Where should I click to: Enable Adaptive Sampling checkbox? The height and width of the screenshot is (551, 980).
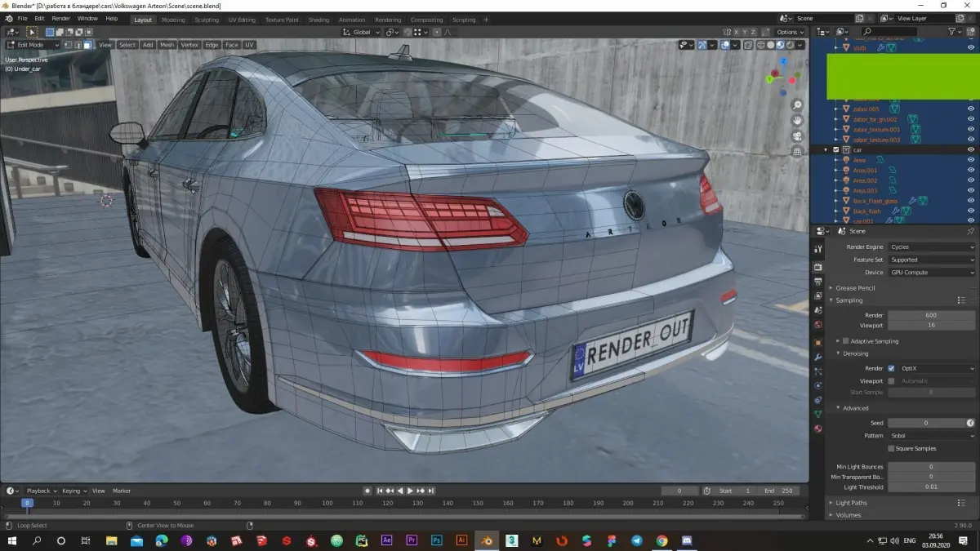click(846, 341)
